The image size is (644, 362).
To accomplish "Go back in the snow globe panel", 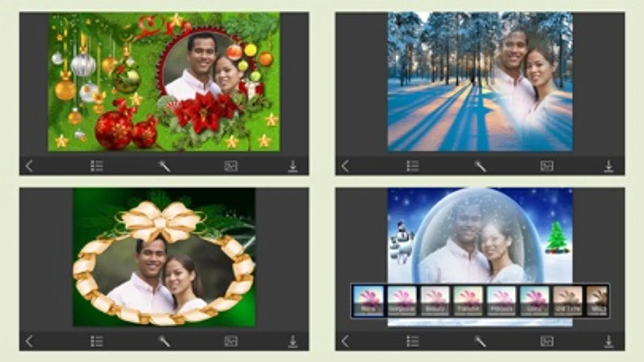I will (345, 341).
